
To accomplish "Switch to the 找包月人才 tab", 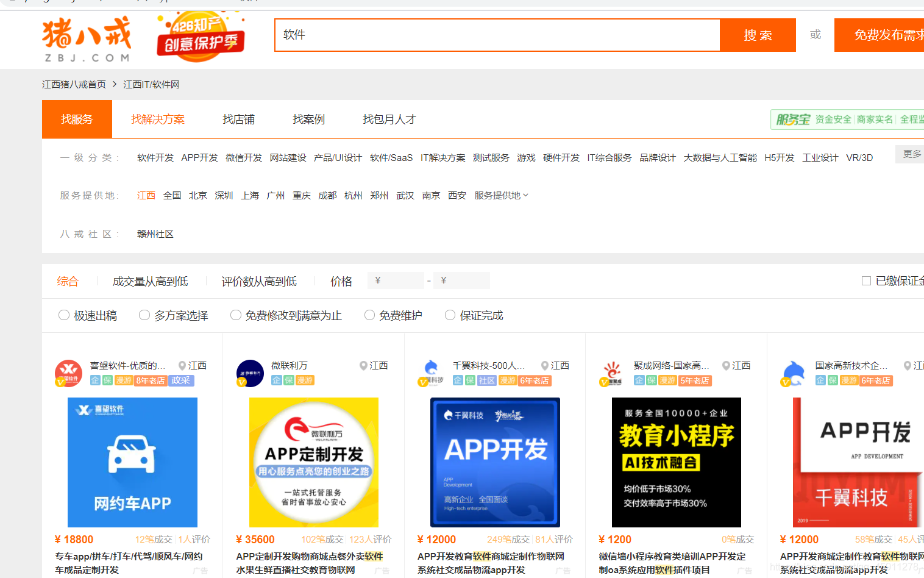I will point(389,120).
